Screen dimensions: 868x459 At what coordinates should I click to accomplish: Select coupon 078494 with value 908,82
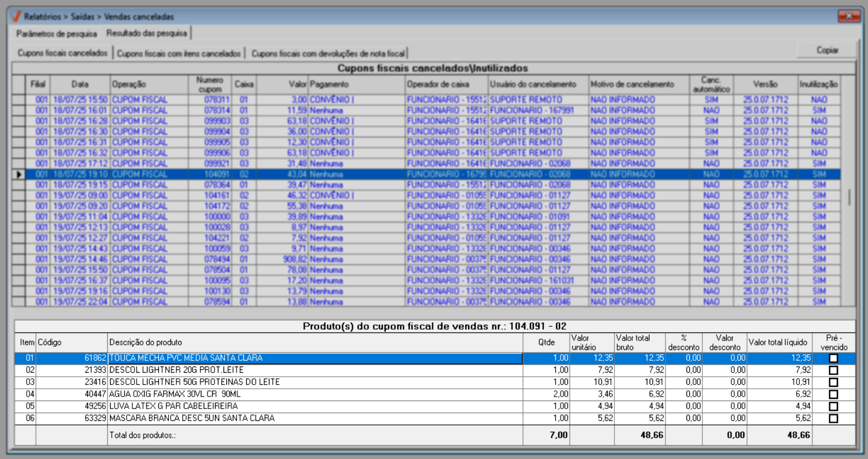click(217, 259)
